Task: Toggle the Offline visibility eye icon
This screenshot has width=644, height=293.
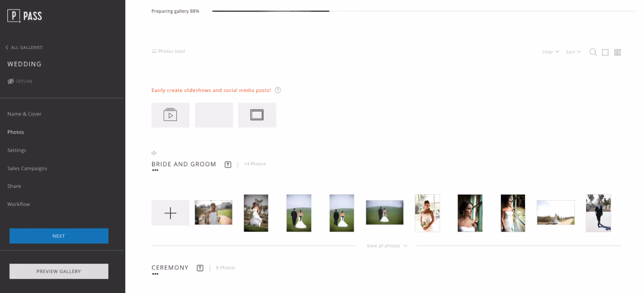Action: tap(11, 81)
